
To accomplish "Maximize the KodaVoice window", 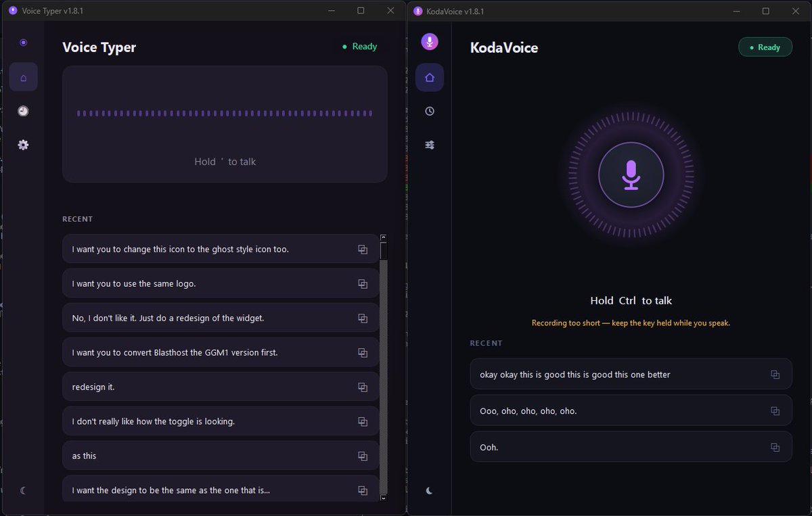I will (766, 11).
